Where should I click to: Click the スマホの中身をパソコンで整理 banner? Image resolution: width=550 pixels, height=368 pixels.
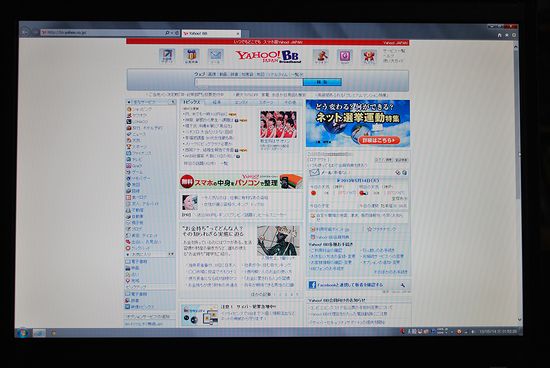241,181
